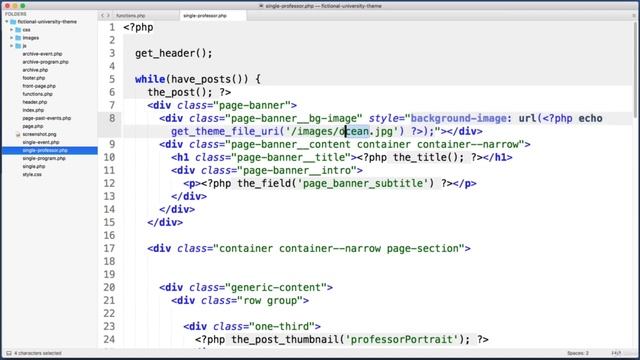
Task: Click the css folder icon
Action: (18, 30)
